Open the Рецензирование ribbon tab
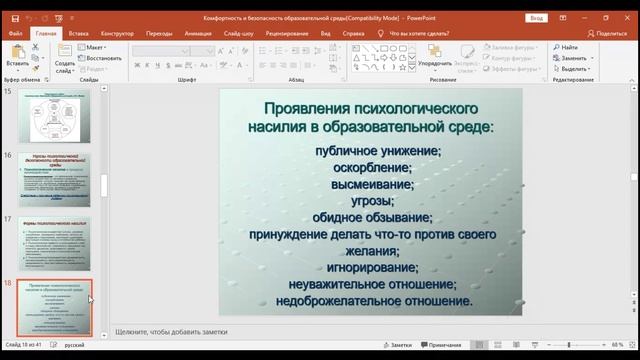The height and width of the screenshot is (360, 640). click(287, 33)
